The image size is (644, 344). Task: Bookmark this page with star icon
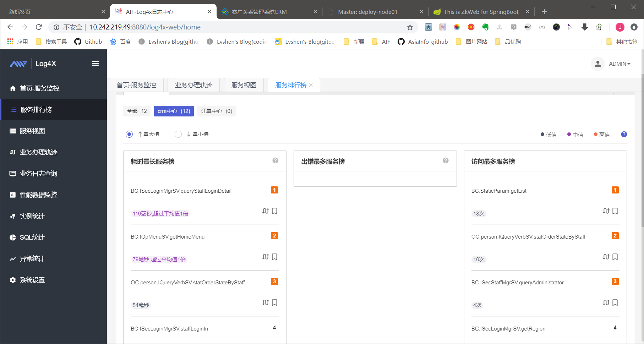(410, 27)
